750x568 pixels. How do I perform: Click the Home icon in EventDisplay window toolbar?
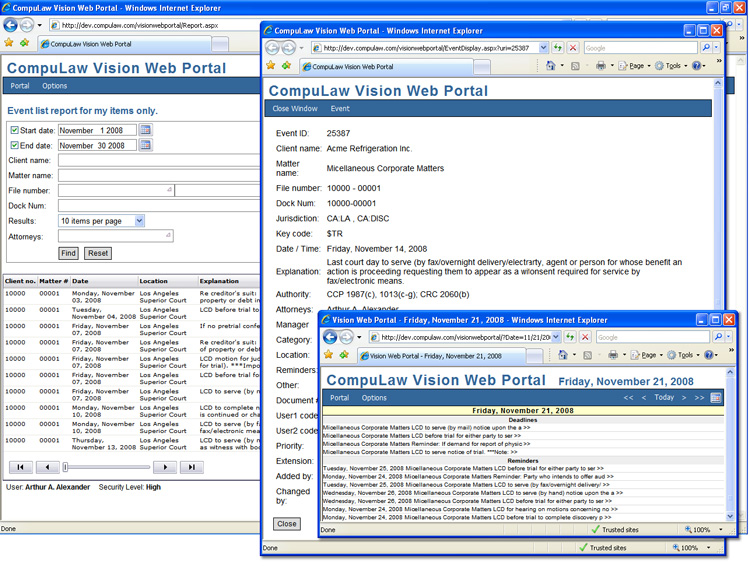click(x=551, y=66)
